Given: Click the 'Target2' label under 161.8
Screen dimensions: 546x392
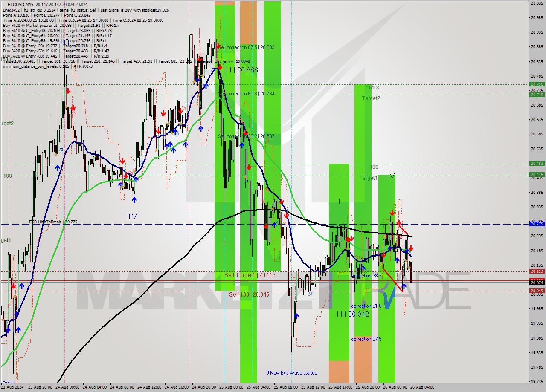Looking at the screenshot, I should pyautogui.click(x=371, y=98).
